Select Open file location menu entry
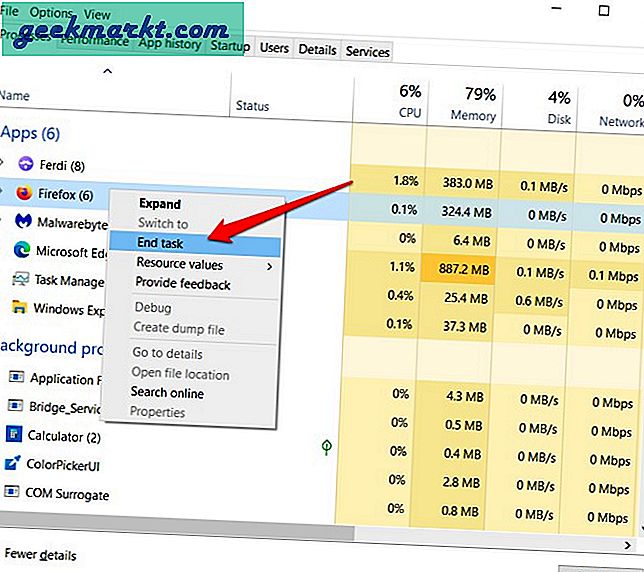 pos(180,374)
